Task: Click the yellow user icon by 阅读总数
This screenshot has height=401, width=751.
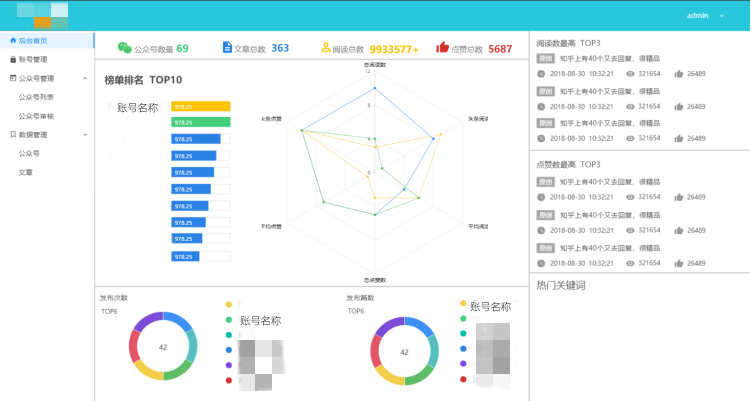Action: 325,47
